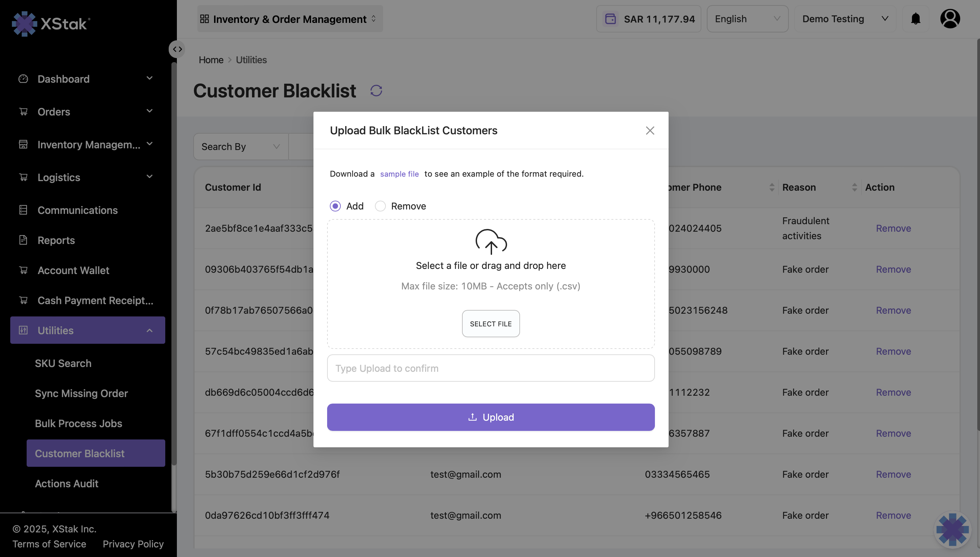Close the Upload Bulk BlackList dialog
The width and height of the screenshot is (980, 557).
[650, 131]
